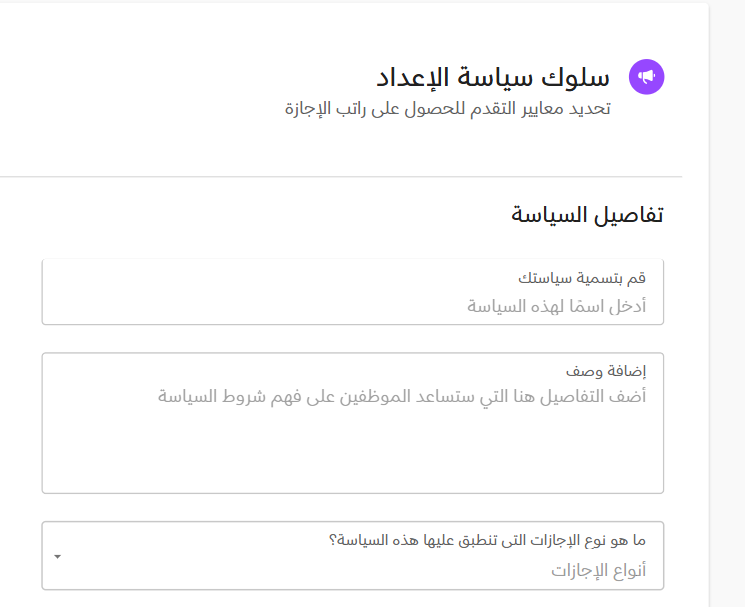Click the subtitle about leave salary criteria
This screenshot has height=607, width=745.
click(x=447, y=108)
